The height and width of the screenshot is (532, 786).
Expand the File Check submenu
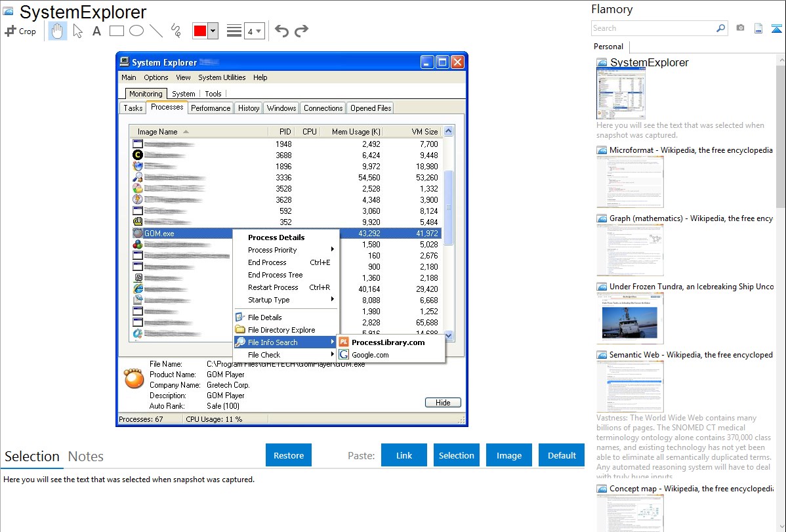pos(286,354)
